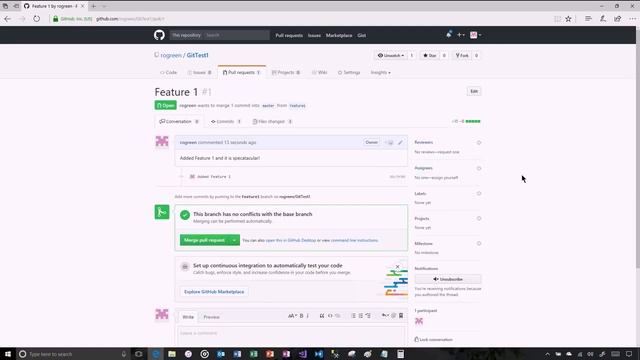Edit the pull request title

[x=474, y=91]
